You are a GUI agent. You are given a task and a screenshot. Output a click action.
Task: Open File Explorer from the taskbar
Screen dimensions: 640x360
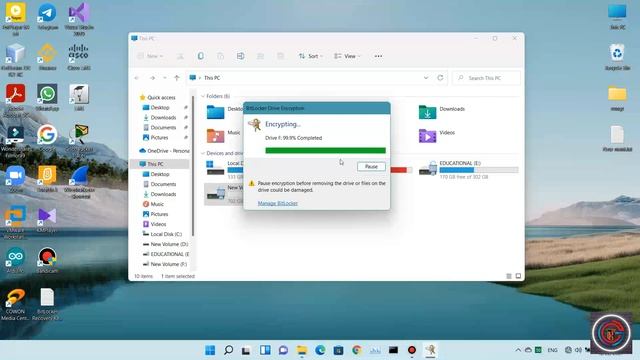click(x=302, y=350)
